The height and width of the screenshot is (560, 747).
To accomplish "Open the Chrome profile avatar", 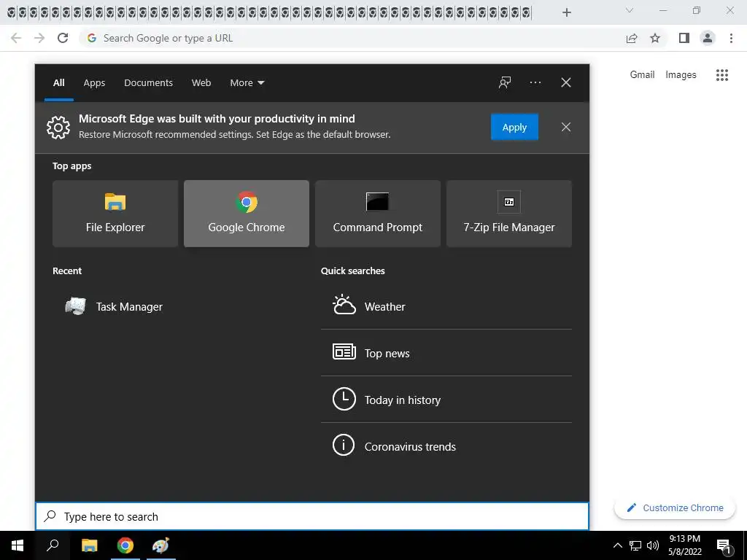I will [x=708, y=38].
